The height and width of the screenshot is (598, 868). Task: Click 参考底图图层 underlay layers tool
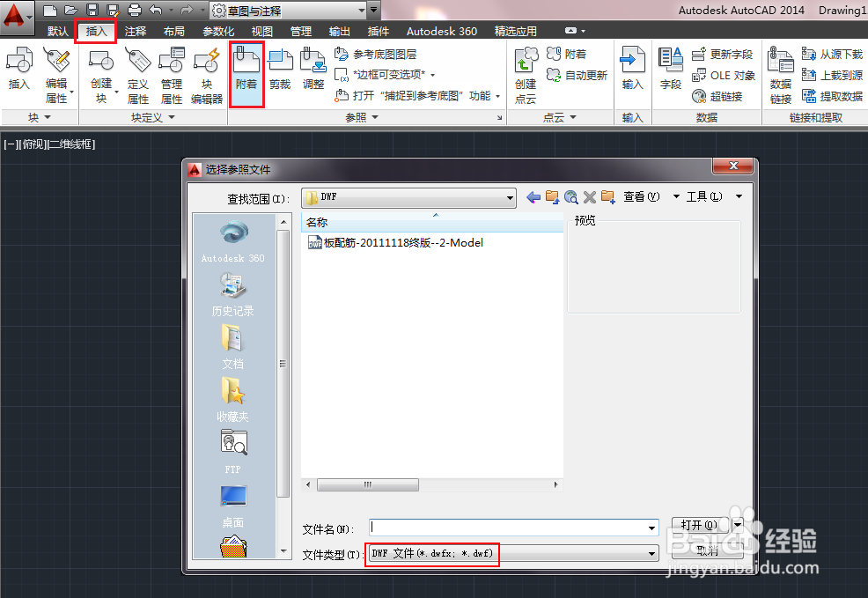(x=375, y=55)
